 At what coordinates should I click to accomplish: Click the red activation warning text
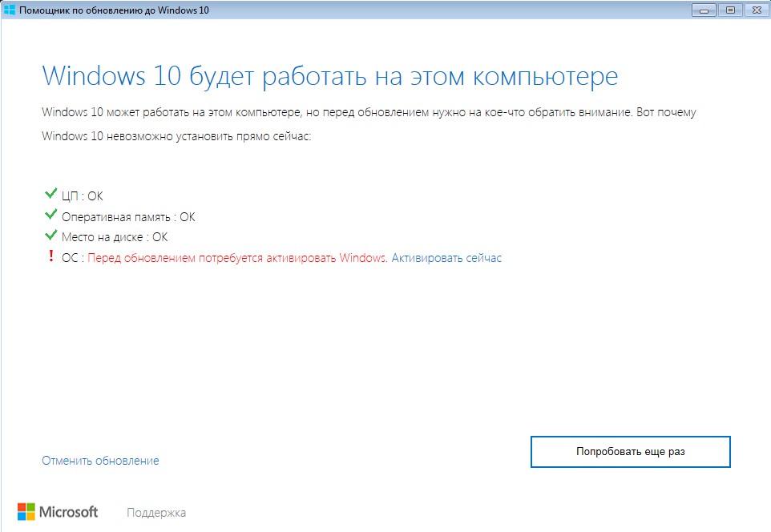pos(237,258)
